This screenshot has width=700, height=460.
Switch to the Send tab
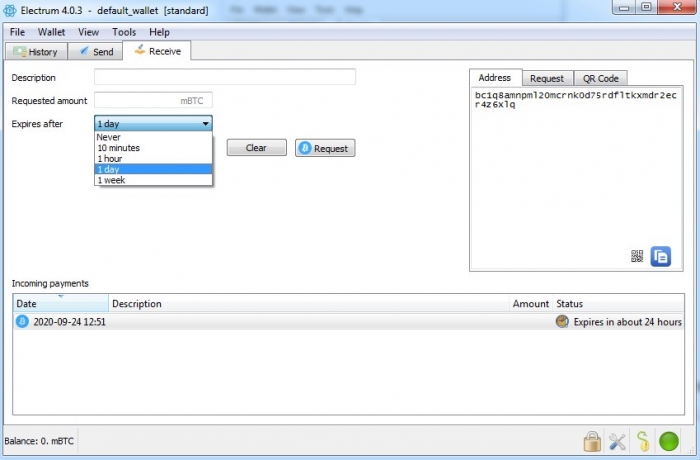[96, 52]
